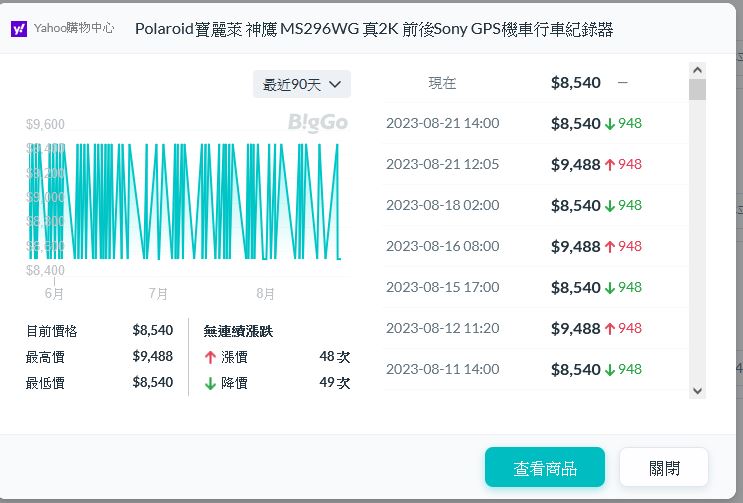Click the BigGo watermark logo on chart

pyautogui.click(x=317, y=123)
